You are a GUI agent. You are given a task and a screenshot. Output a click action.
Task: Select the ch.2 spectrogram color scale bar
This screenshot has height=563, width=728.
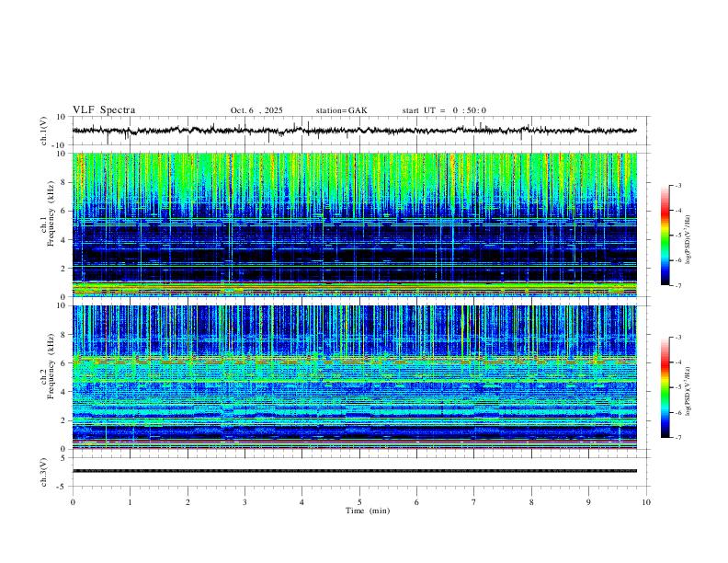click(x=665, y=387)
